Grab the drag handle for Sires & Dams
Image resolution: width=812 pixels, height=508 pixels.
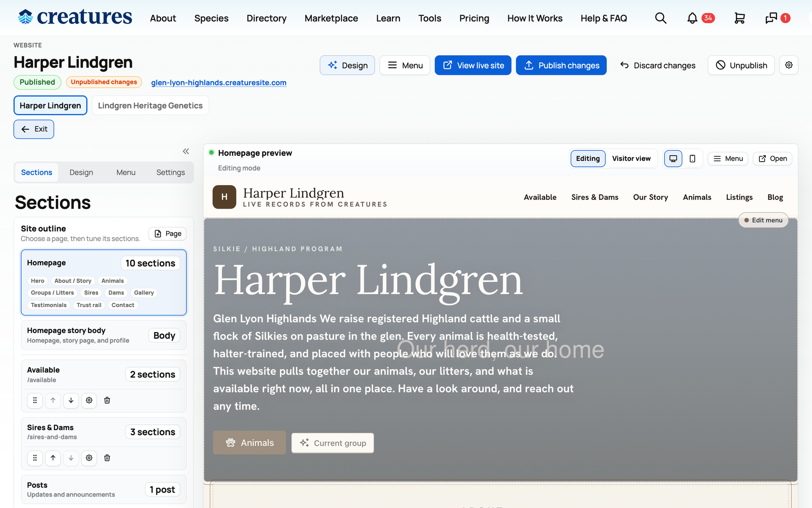pos(35,458)
